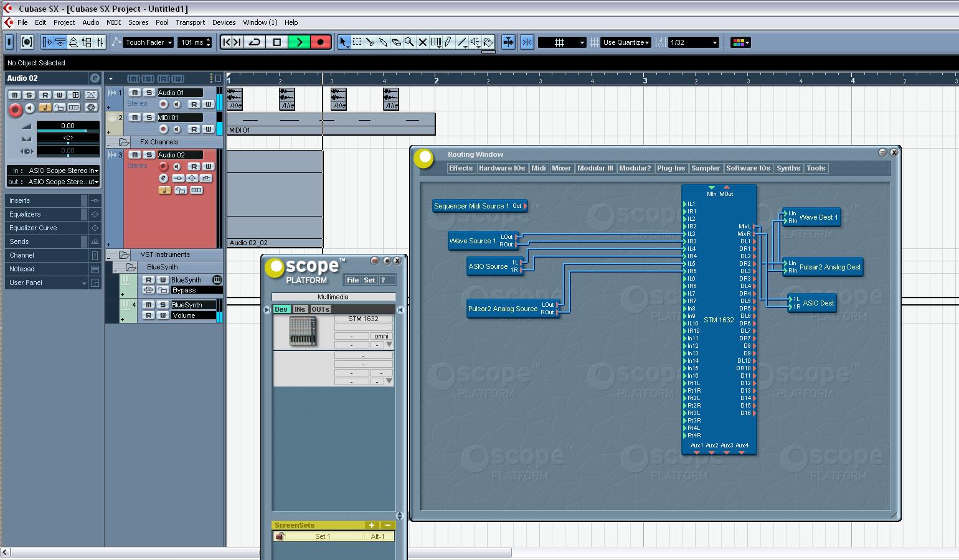Open the Pool window from the toolbar icon

(87, 42)
